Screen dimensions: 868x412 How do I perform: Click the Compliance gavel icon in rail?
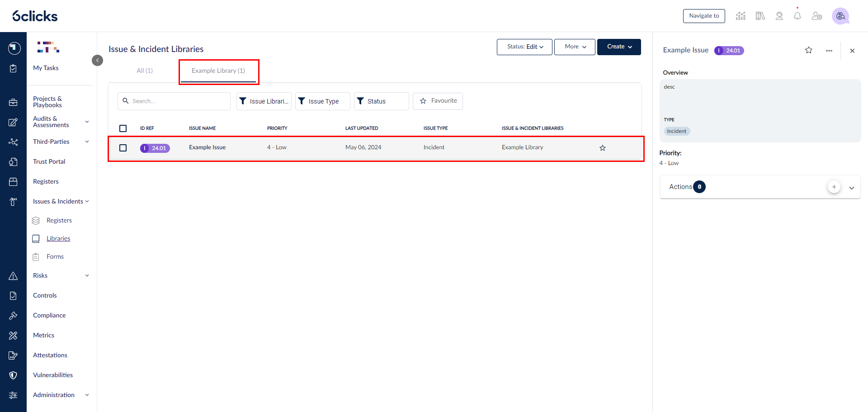click(x=14, y=316)
